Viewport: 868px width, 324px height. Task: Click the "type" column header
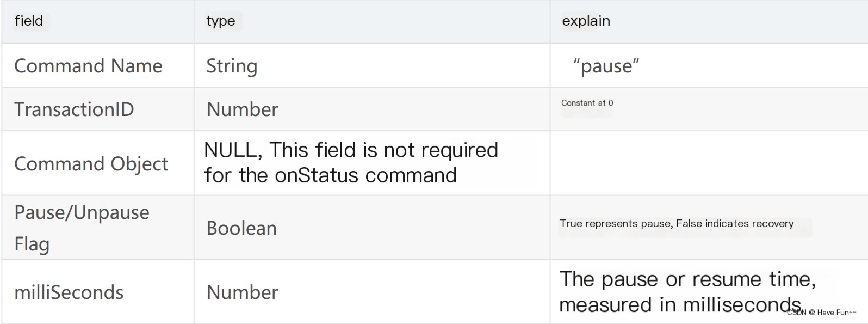[x=221, y=21]
